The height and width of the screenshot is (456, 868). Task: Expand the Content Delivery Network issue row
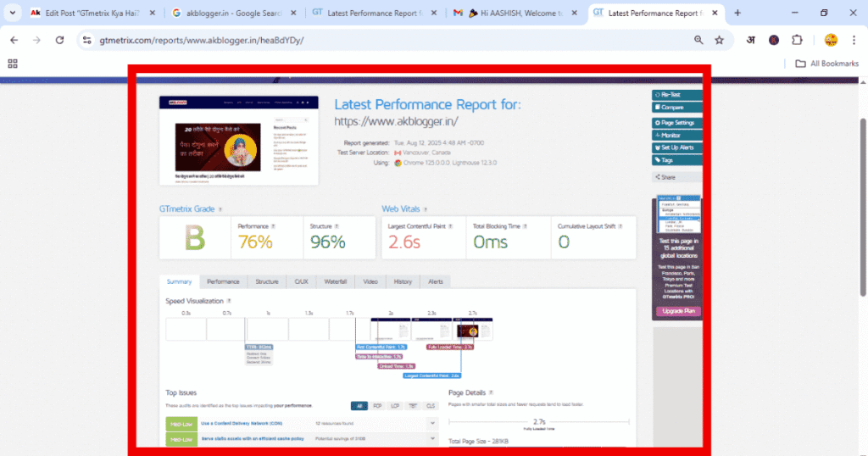point(432,423)
